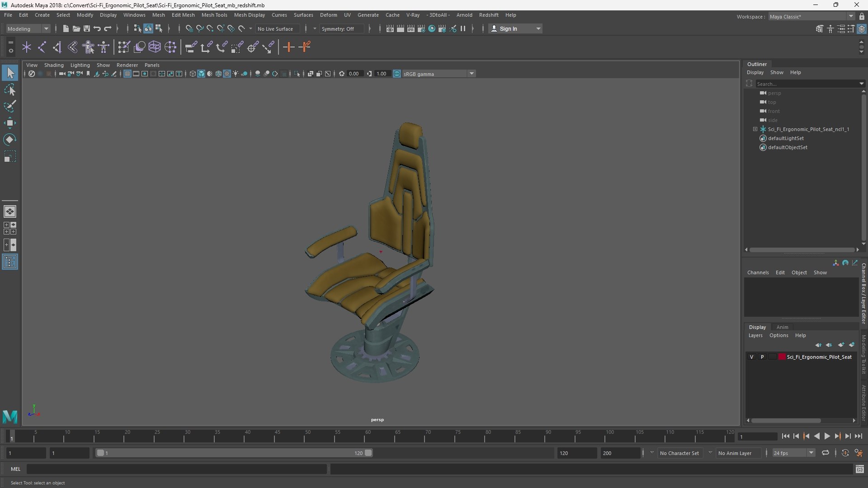
Task: Open the Redshift menu
Action: (x=489, y=15)
